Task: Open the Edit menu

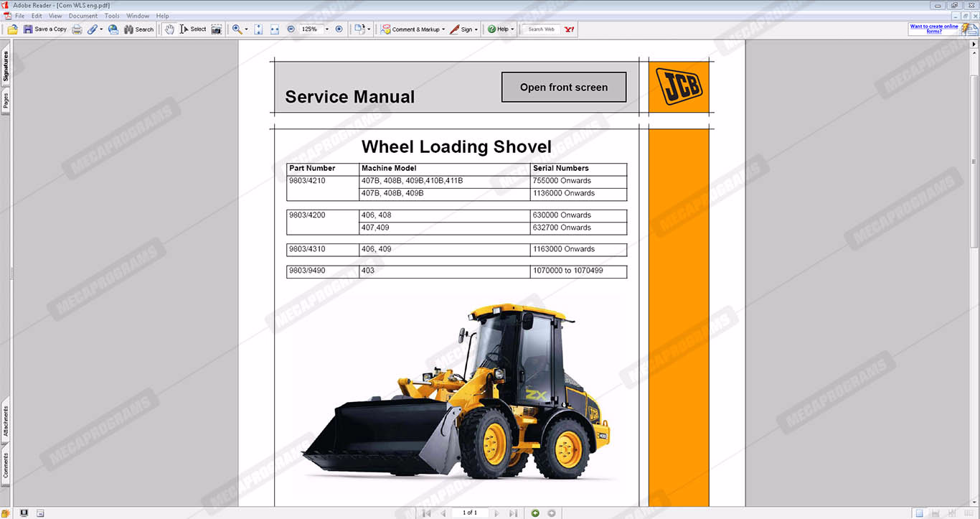Action: click(37, 16)
